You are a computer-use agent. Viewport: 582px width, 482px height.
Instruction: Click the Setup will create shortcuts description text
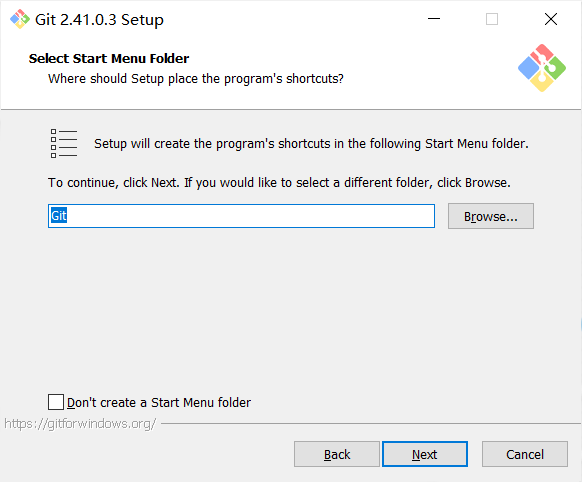pos(311,144)
